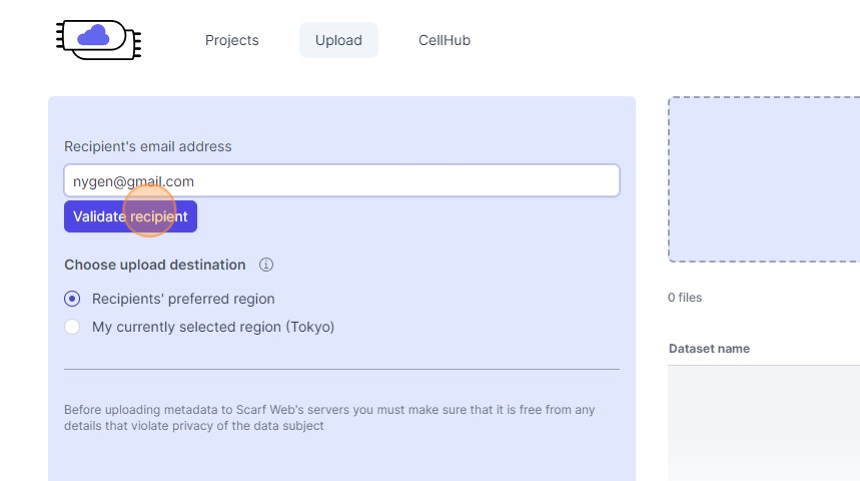Screen dimensions: 860x481
Task: Go to the CellHub tab
Action: click(x=444, y=41)
